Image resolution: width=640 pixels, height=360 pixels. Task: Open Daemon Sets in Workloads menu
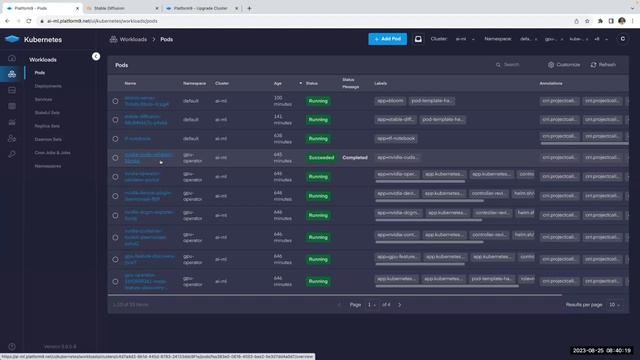[48, 139]
